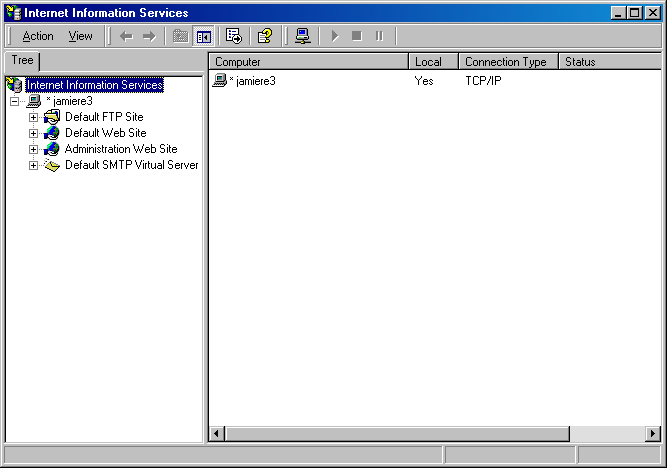
Task: Click the Export List toolbar icon
Action: tap(234, 37)
